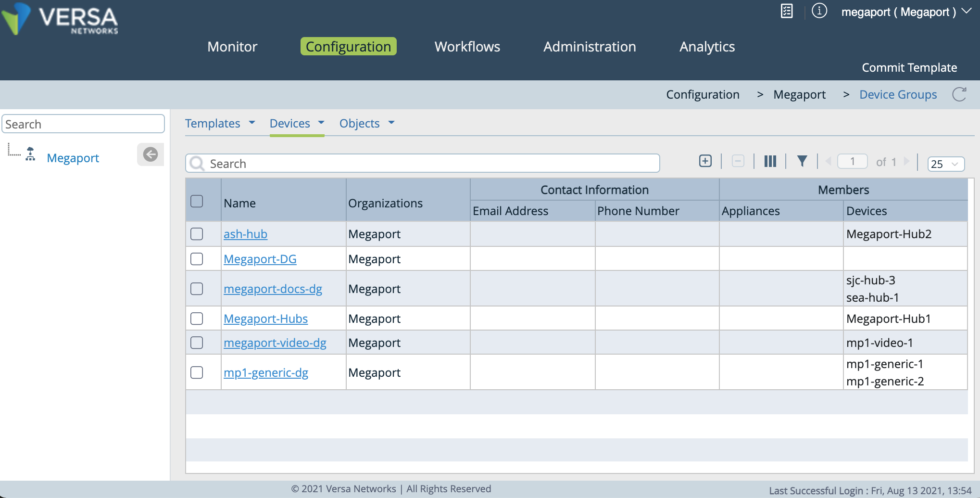Click the refresh icon beside Device Groups
The image size is (980, 498).
tap(959, 94)
